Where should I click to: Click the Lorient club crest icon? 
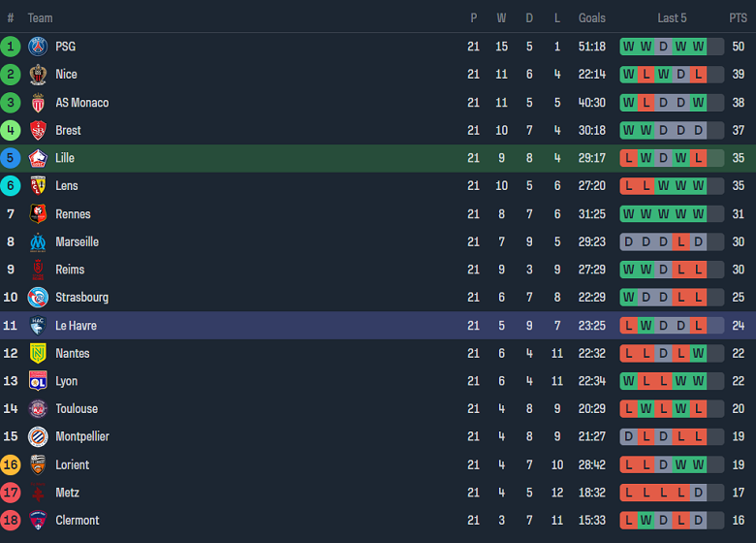coord(38,464)
